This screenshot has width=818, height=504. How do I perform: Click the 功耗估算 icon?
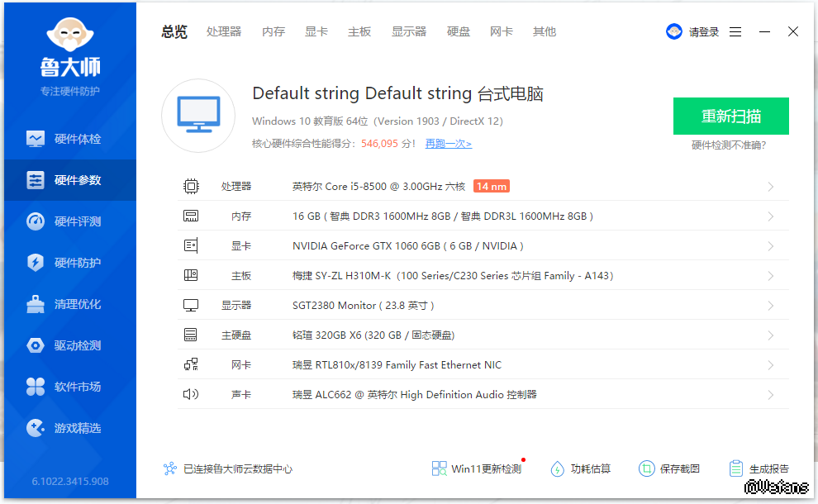pos(558,468)
